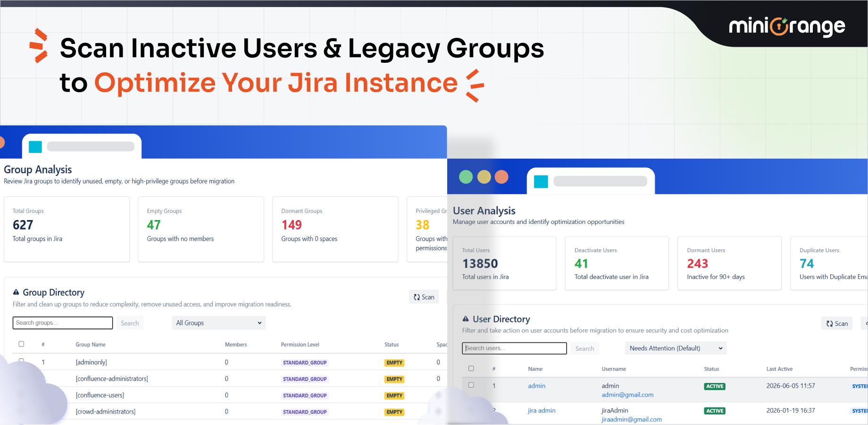Click ACTIVE status badge for admin user
Image resolution: width=868 pixels, height=425 pixels.
point(715,386)
